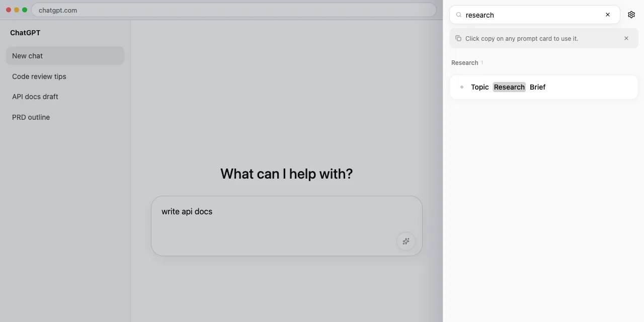Select New chat in the sidebar
Image resolution: width=644 pixels, height=322 pixels.
point(65,56)
